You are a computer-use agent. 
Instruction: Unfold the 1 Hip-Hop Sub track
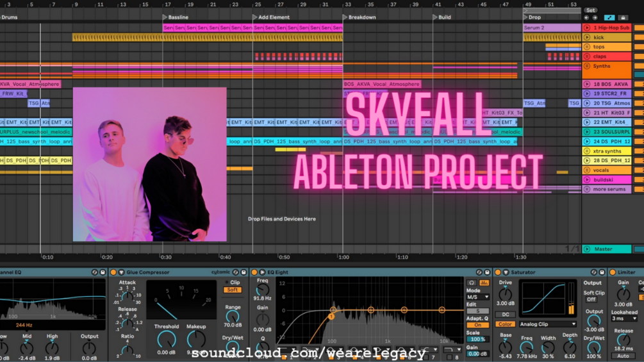(x=587, y=28)
